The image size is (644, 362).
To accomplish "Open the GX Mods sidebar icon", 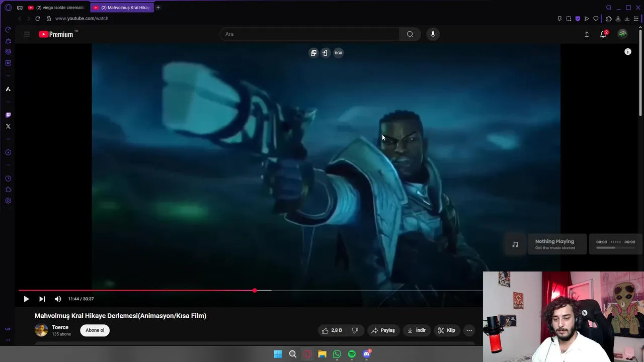I will [x=8, y=63].
